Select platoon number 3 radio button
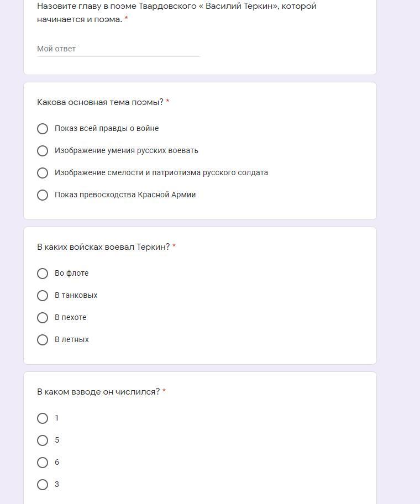Viewport: 420px width, 504px height. point(43,485)
